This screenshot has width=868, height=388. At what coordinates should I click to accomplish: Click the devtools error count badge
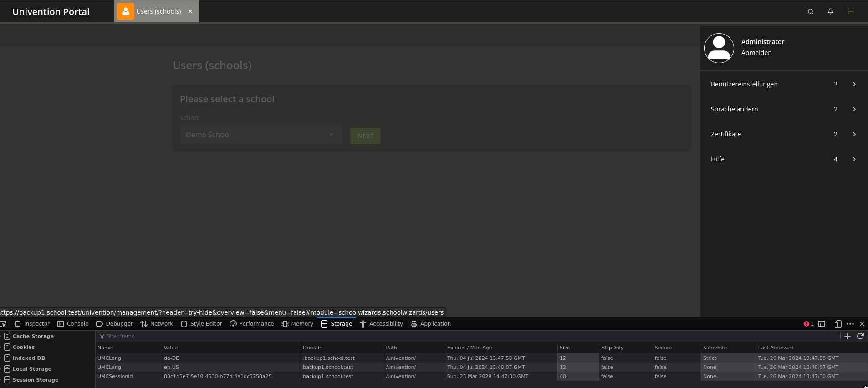pyautogui.click(x=808, y=324)
